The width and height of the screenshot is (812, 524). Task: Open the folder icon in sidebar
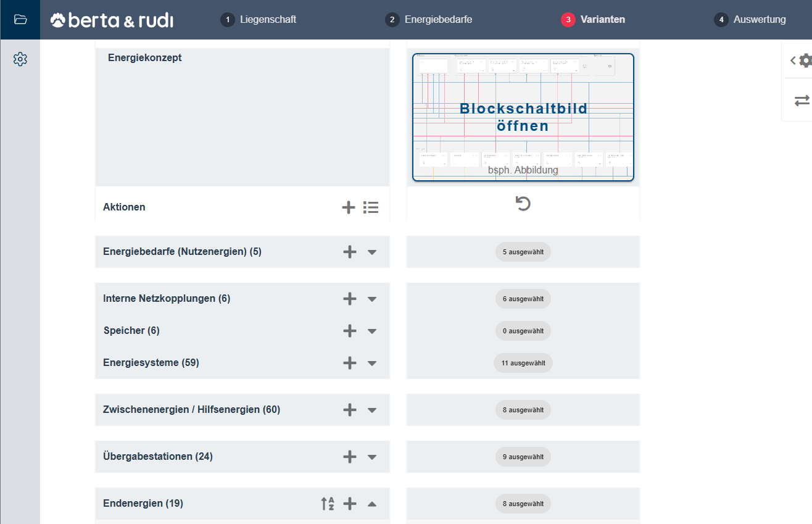20,19
